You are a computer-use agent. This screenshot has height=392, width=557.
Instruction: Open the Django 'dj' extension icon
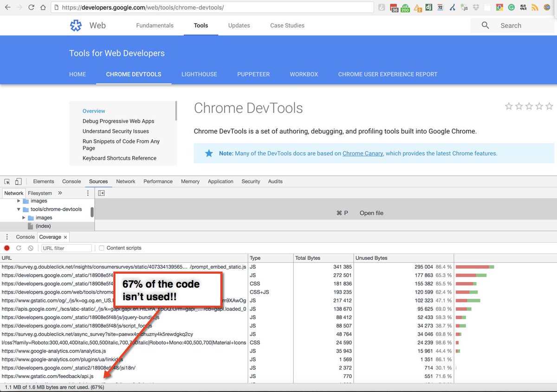(429, 7)
